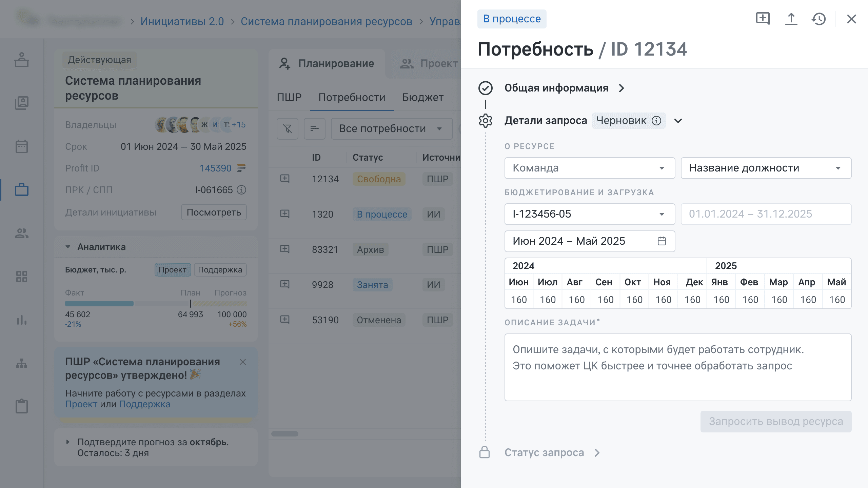The width and height of the screenshot is (868, 488).
Task: Click the Посмотреть button
Action: 214,212
